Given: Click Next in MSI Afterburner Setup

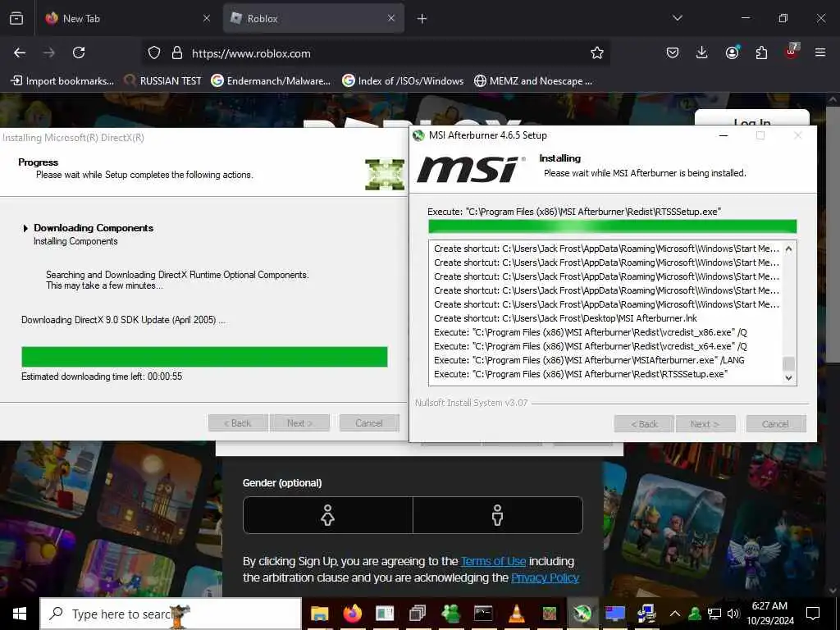Looking at the screenshot, I should click(705, 424).
